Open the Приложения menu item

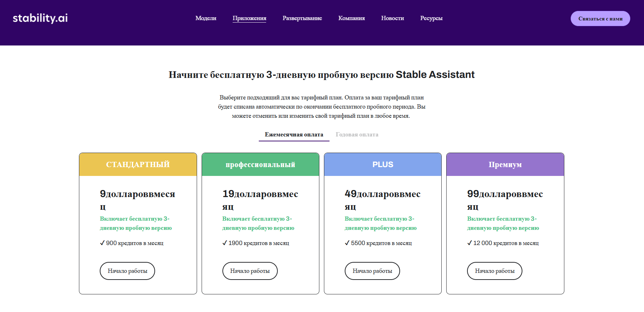coord(249,18)
